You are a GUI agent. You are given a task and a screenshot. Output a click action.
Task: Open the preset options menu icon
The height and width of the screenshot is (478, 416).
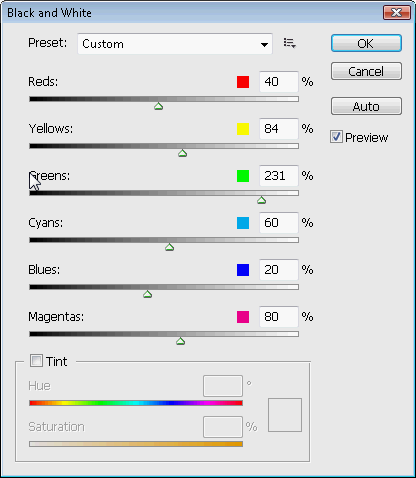(289, 43)
